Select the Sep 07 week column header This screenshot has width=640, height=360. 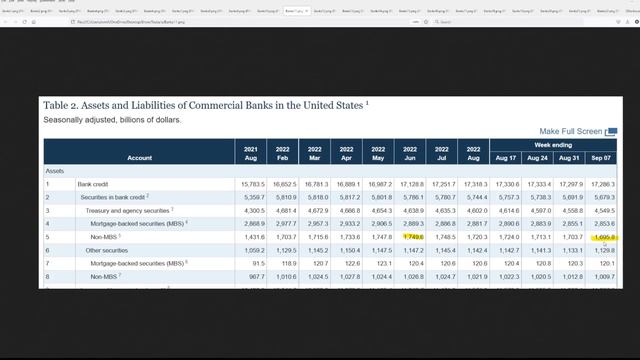601,158
